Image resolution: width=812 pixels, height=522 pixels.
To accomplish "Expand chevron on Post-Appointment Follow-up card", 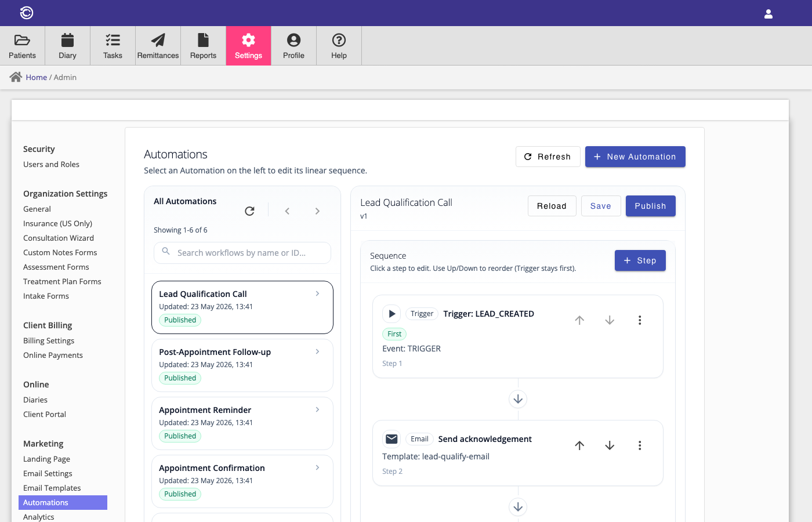I will click(x=317, y=351).
